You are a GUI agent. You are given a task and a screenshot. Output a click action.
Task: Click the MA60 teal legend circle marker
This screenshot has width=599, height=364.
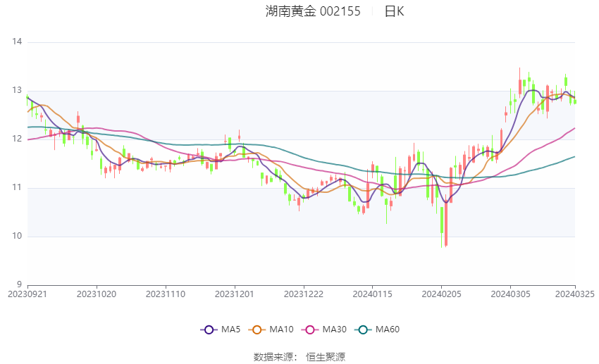coord(364,330)
